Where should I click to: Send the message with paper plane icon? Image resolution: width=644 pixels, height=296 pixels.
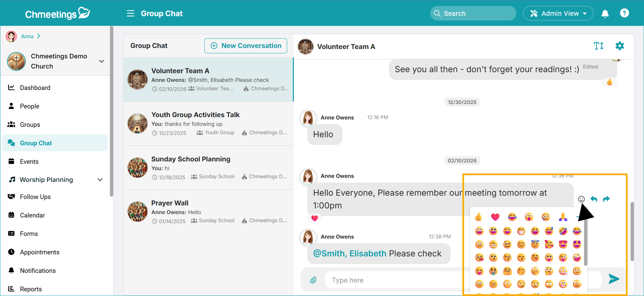point(614,279)
